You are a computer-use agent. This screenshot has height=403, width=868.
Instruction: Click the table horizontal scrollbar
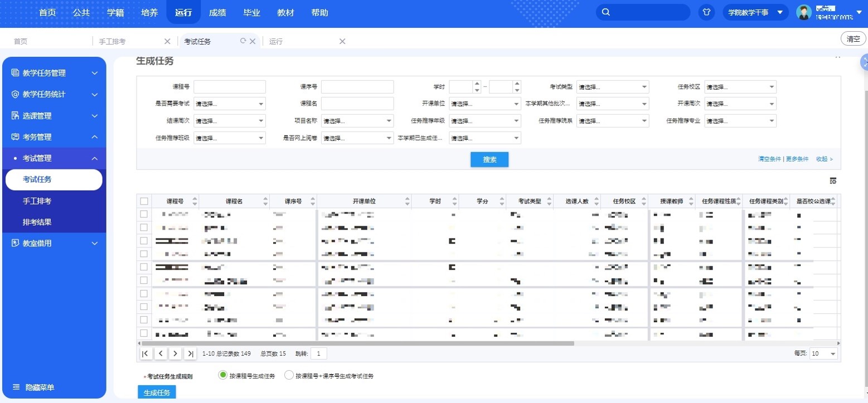(x=357, y=343)
